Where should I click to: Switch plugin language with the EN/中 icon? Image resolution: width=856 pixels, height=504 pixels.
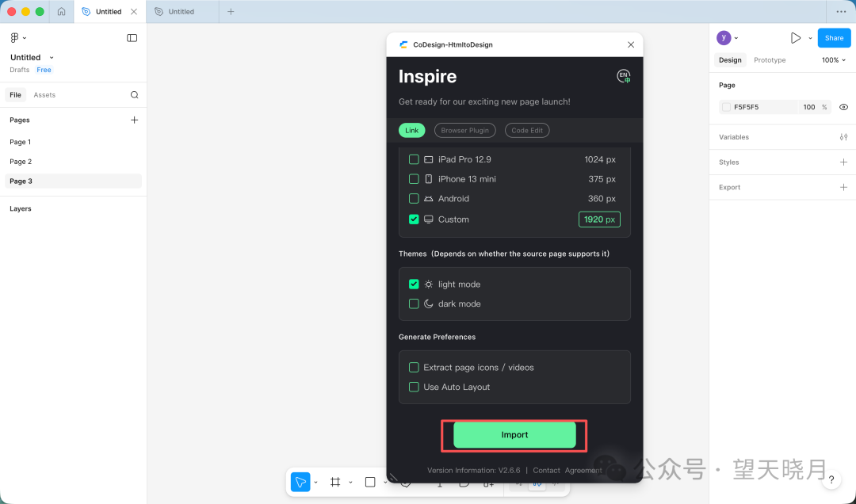[x=624, y=76]
